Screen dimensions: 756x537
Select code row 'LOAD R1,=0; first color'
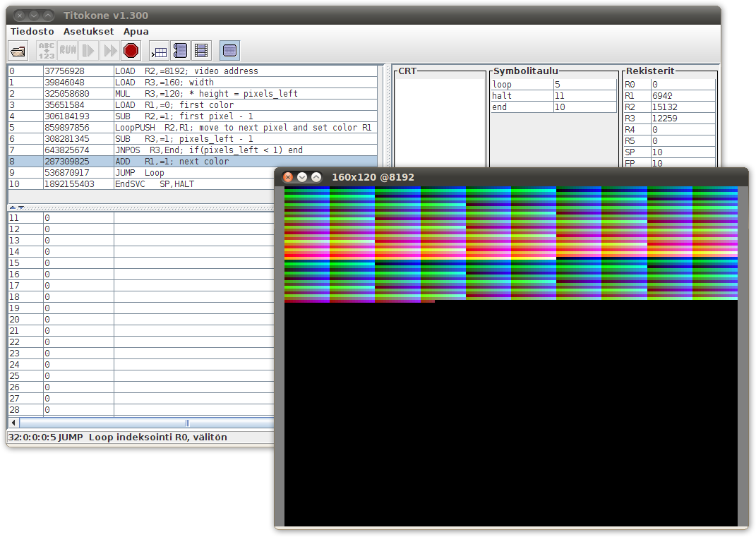[193, 105]
